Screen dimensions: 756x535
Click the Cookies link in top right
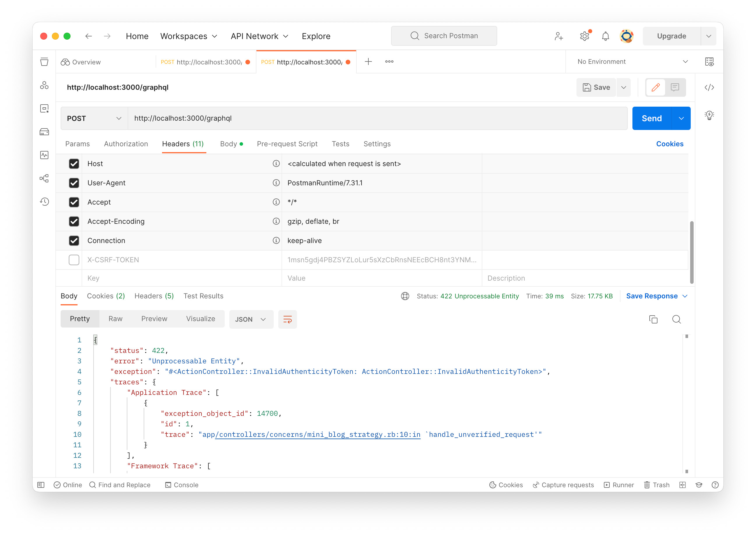point(670,144)
